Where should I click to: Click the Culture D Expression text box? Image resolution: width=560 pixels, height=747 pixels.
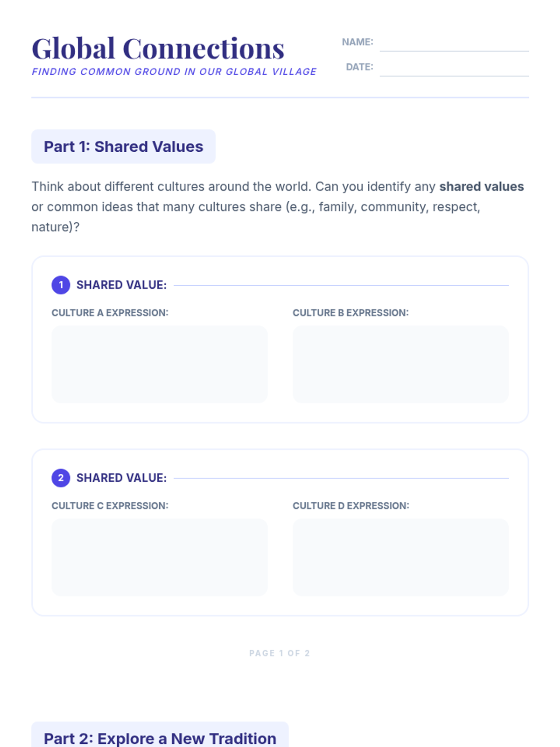click(x=400, y=557)
